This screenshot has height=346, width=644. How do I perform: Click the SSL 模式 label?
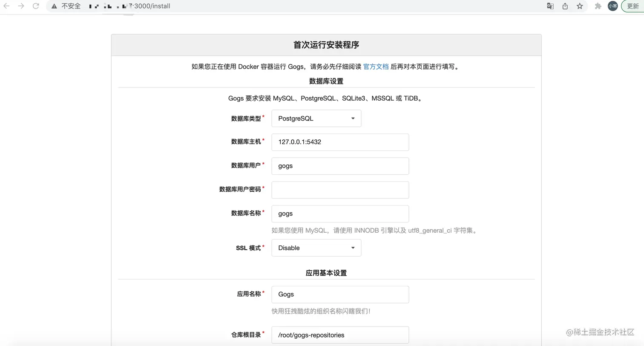(248, 248)
